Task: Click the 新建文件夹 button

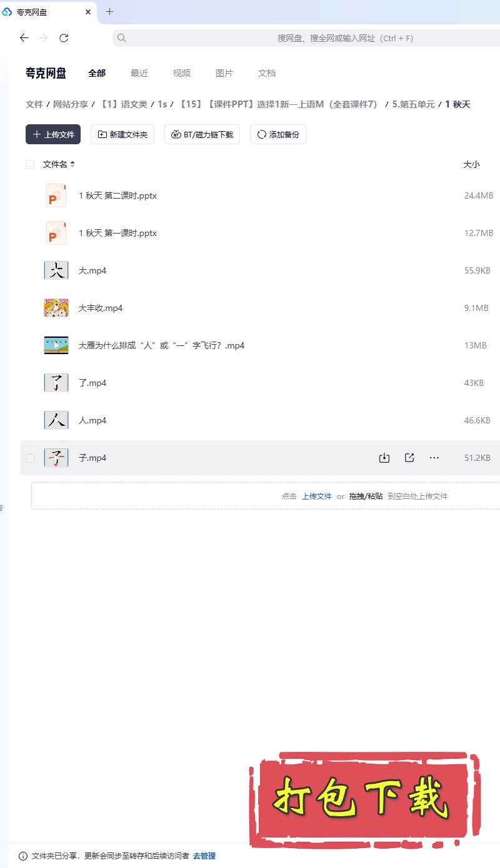Action: [122, 134]
